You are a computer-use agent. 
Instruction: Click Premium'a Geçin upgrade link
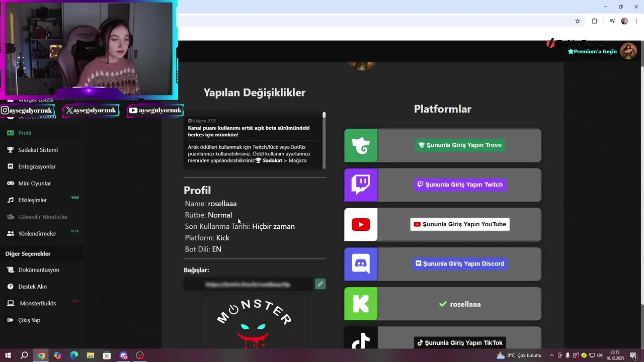pos(592,52)
